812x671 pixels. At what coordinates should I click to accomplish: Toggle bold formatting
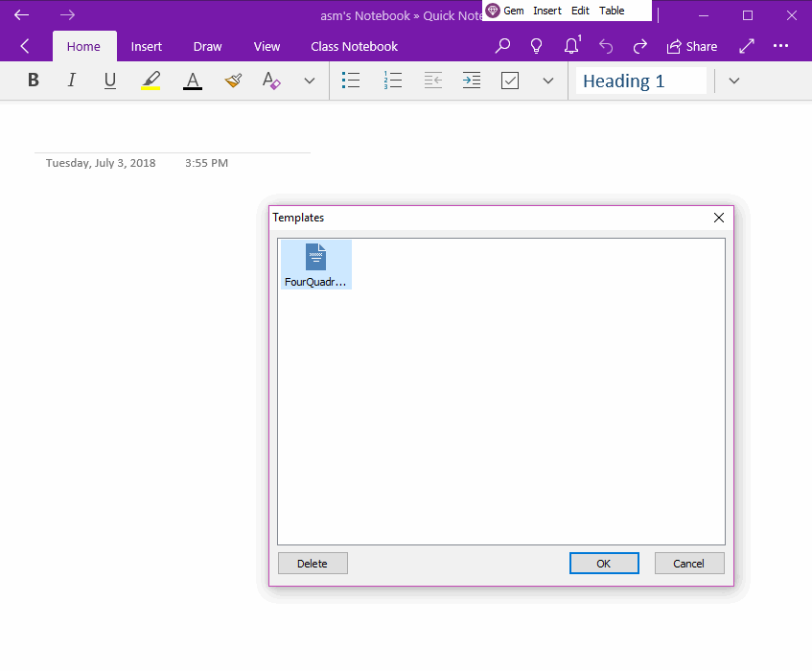pos(34,81)
